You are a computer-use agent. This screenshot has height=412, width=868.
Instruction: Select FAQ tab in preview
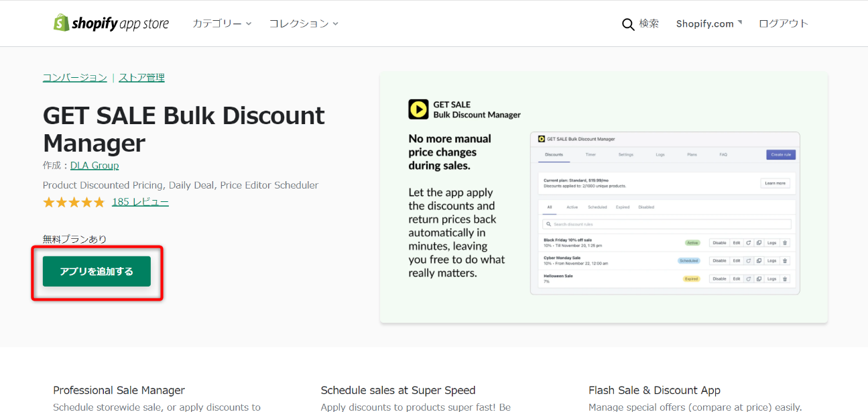pos(723,154)
